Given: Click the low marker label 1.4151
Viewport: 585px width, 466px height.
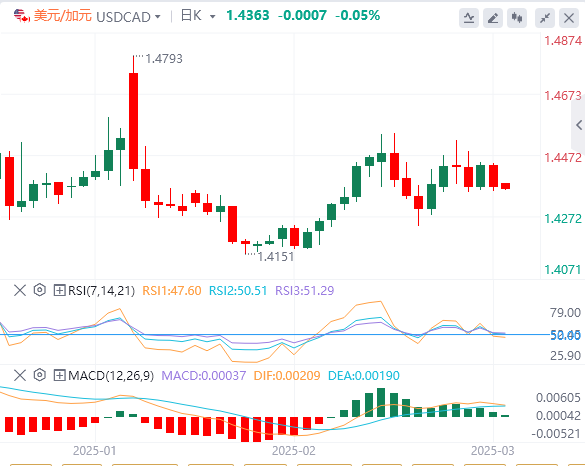Looking at the screenshot, I should [x=276, y=257].
